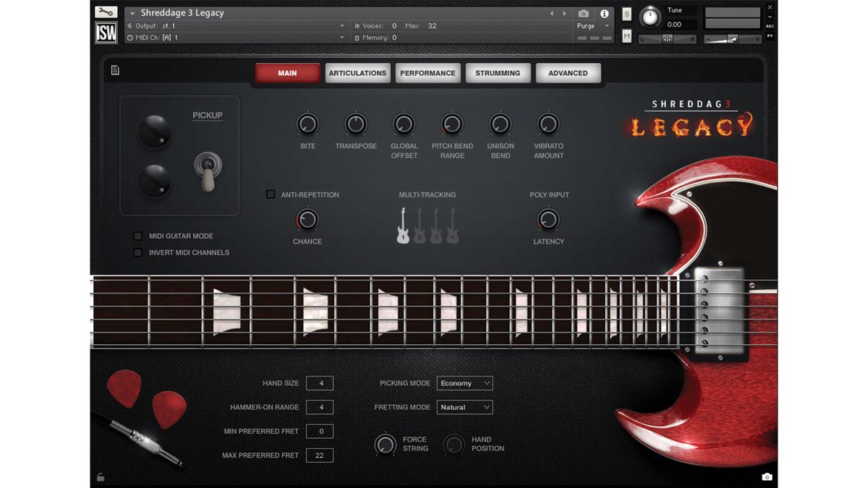
Task: Enable Invert MIDI Channels
Action: 137,252
